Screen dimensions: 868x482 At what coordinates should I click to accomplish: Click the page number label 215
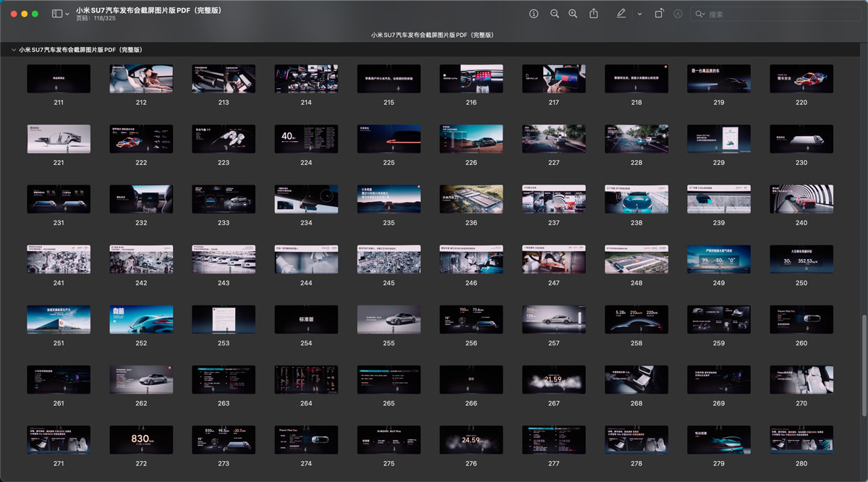389,103
